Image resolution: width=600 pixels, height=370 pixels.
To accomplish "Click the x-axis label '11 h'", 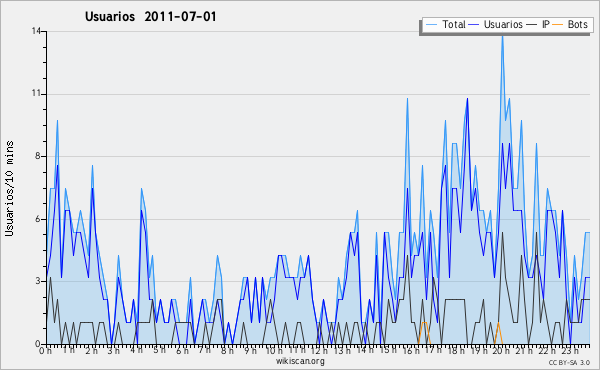I will tap(297, 350).
